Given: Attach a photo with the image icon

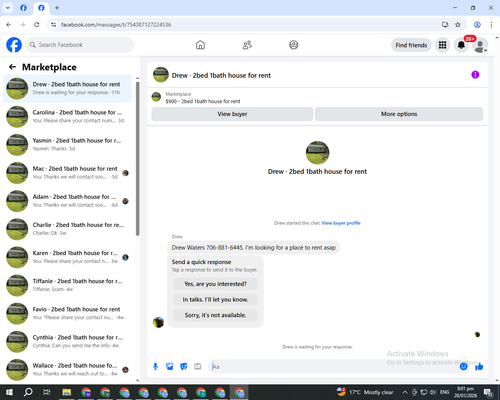Looking at the screenshot, I should pyautogui.click(x=170, y=367).
